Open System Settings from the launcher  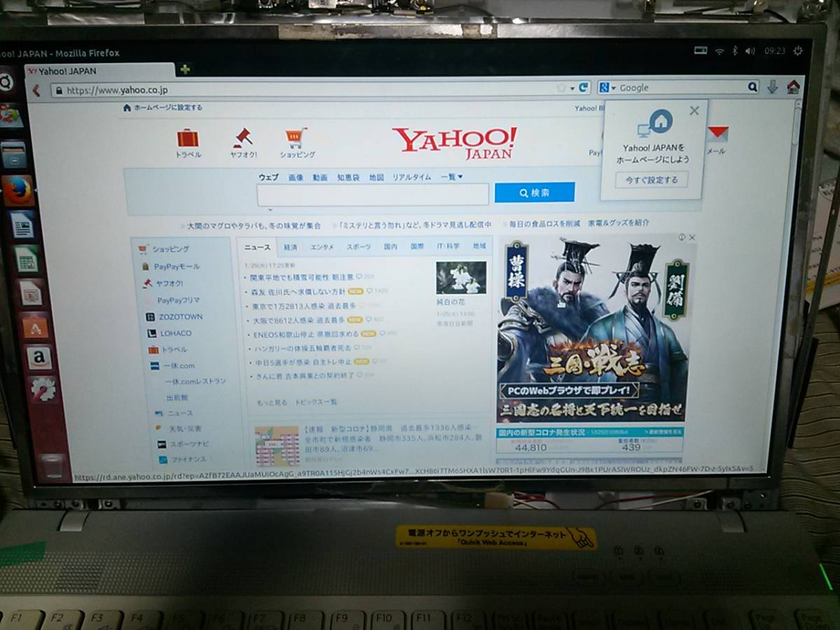(43, 389)
